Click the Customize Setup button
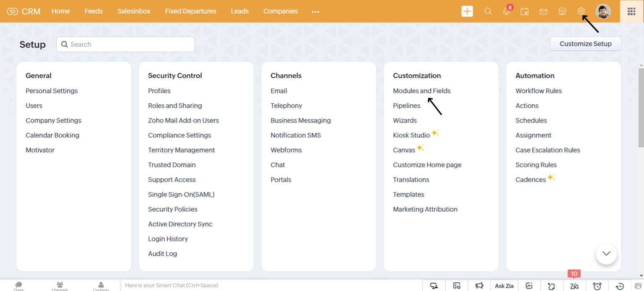This screenshot has width=644, height=291. pyautogui.click(x=585, y=44)
